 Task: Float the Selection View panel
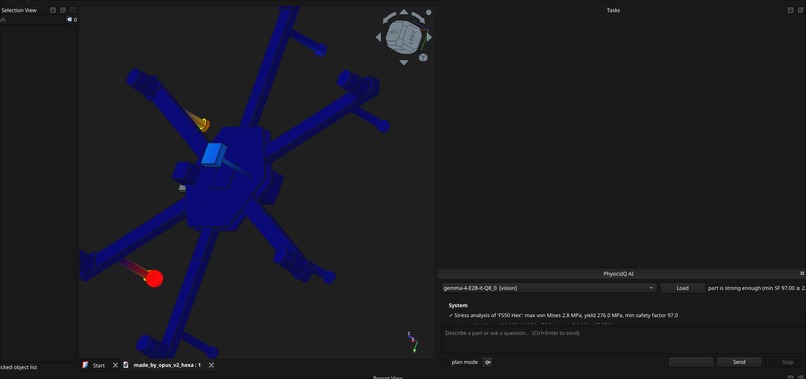coord(63,10)
